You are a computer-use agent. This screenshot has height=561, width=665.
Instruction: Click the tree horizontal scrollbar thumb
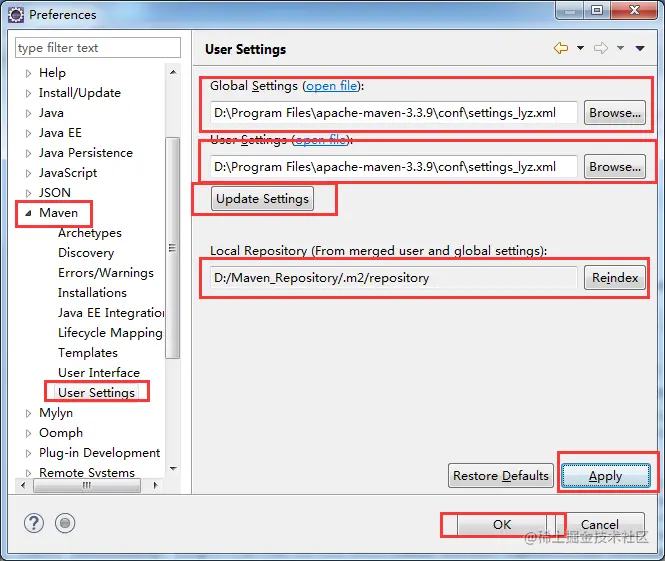point(87,485)
